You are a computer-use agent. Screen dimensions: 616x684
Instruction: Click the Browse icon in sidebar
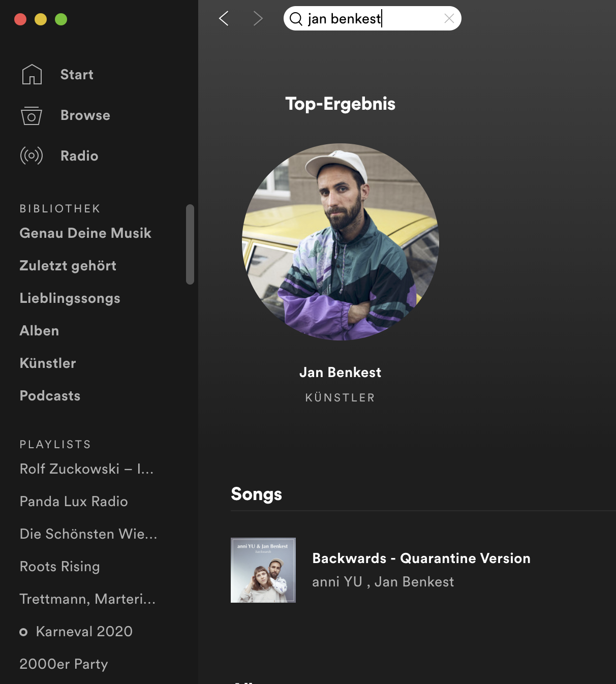point(32,115)
